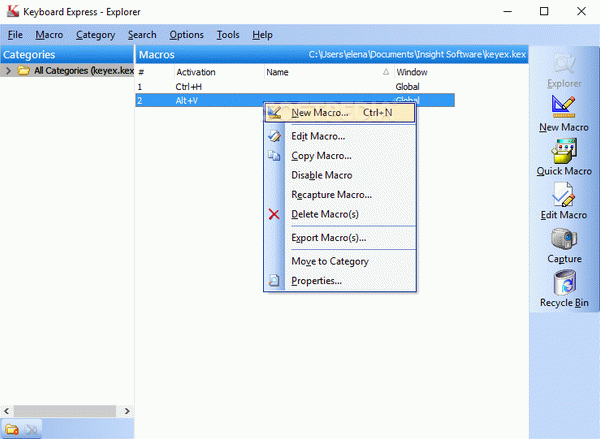Open the Tools menu

(228, 35)
